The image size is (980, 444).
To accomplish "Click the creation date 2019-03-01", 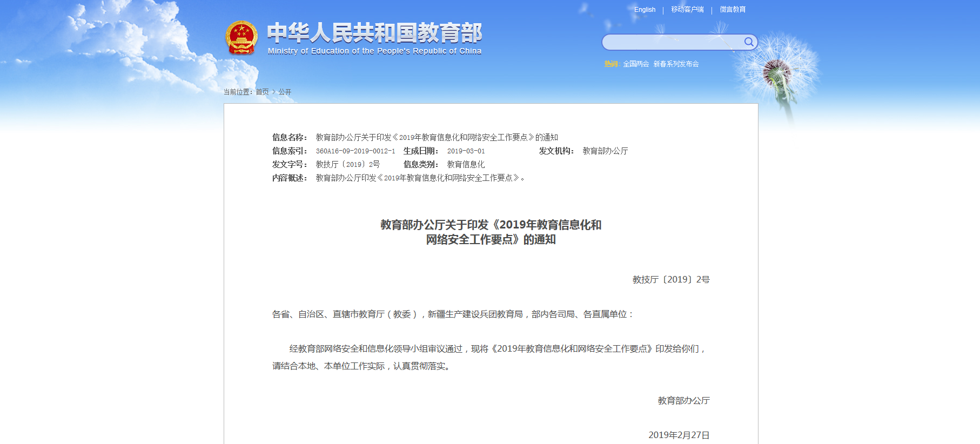I will [x=466, y=151].
